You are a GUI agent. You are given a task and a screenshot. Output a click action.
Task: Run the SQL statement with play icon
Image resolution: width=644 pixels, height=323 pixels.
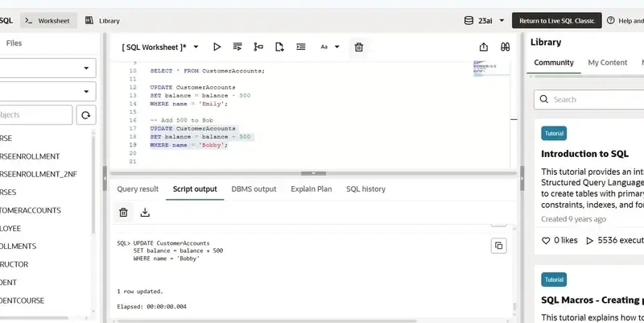(x=217, y=48)
